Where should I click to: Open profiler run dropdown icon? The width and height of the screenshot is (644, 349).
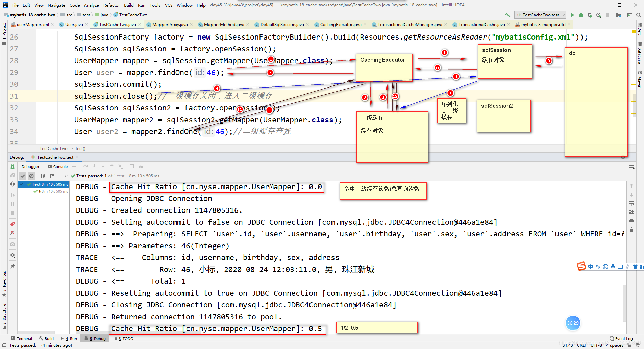599,15
